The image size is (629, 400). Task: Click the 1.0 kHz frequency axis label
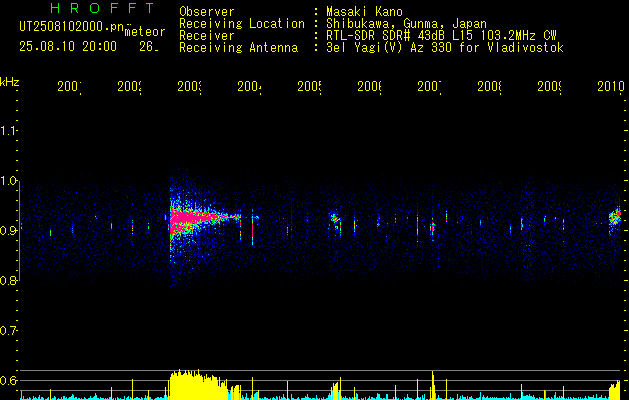tap(8, 181)
